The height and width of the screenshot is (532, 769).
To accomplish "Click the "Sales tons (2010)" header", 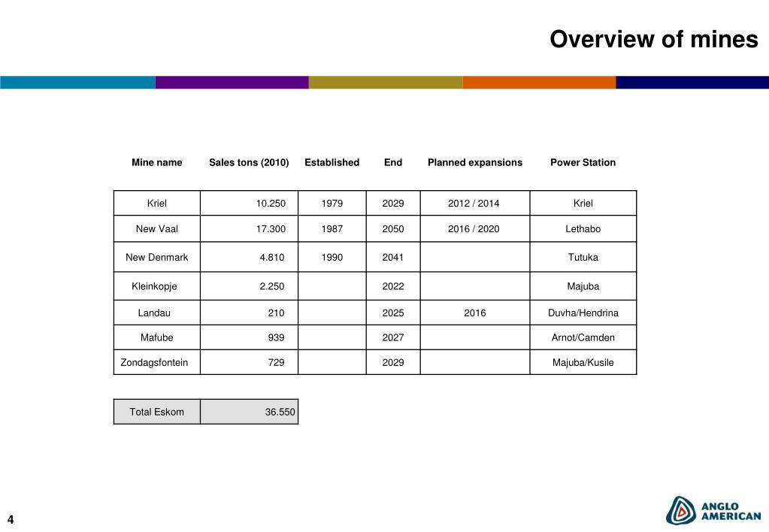I will [249, 162].
